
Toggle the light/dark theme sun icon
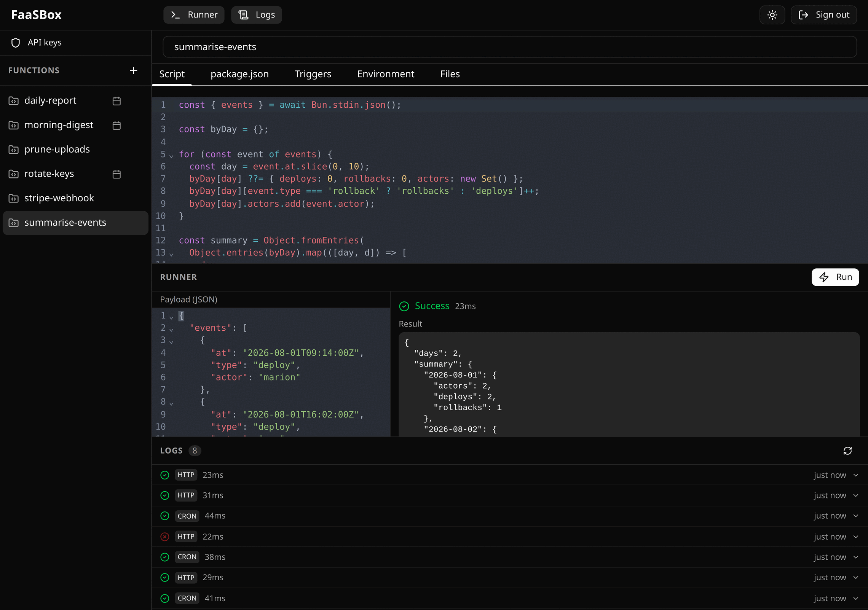click(772, 15)
